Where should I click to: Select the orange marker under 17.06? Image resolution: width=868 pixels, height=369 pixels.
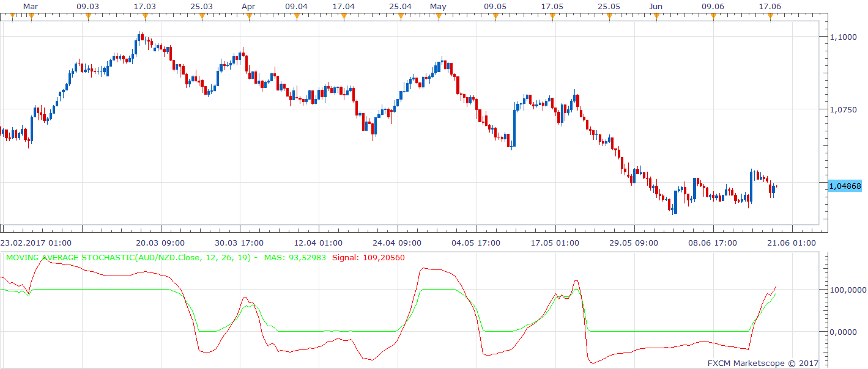pyautogui.click(x=770, y=16)
